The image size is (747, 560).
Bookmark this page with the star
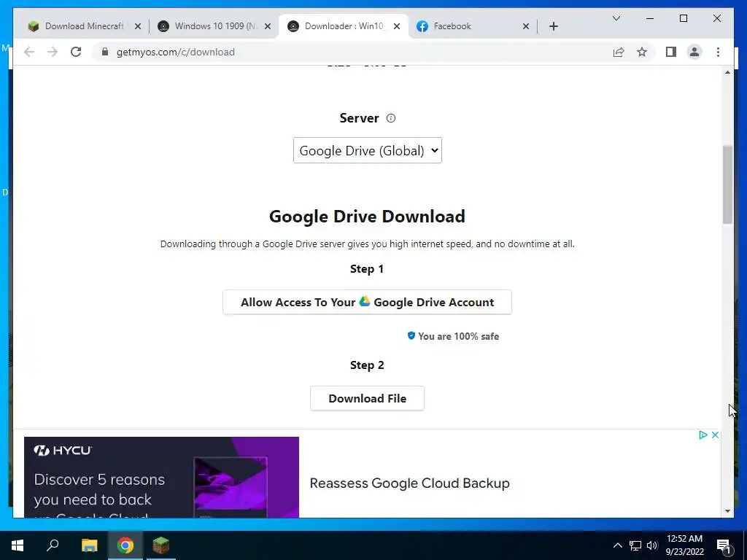(x=642, y=52)
